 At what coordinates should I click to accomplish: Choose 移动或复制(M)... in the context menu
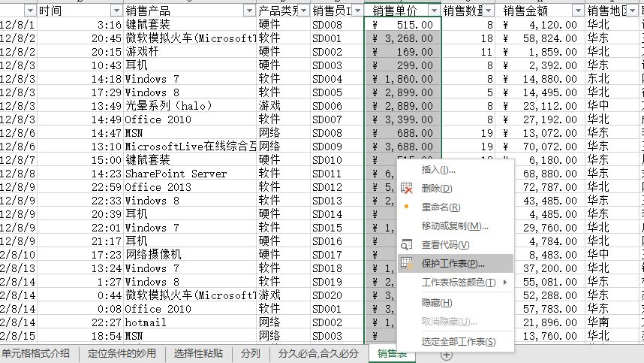click(x=456, y=226)
